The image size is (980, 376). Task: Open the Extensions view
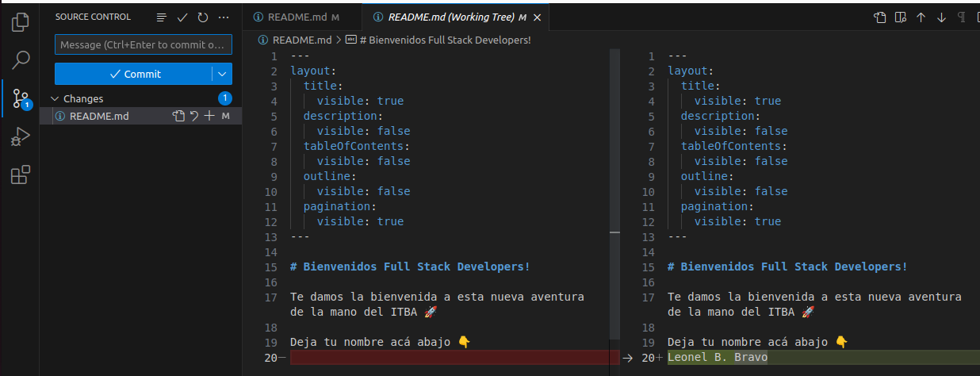(x=21, y=175)
